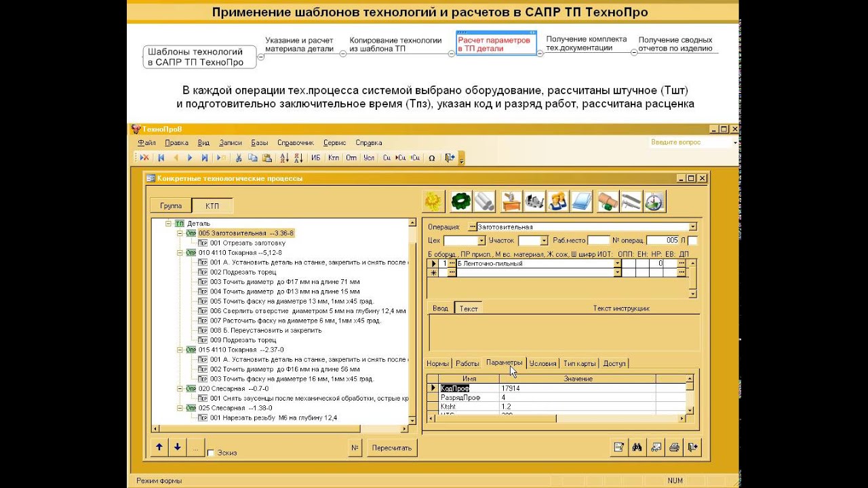Click the clock time norms icon
868x488 pixels.
(655, 201)
